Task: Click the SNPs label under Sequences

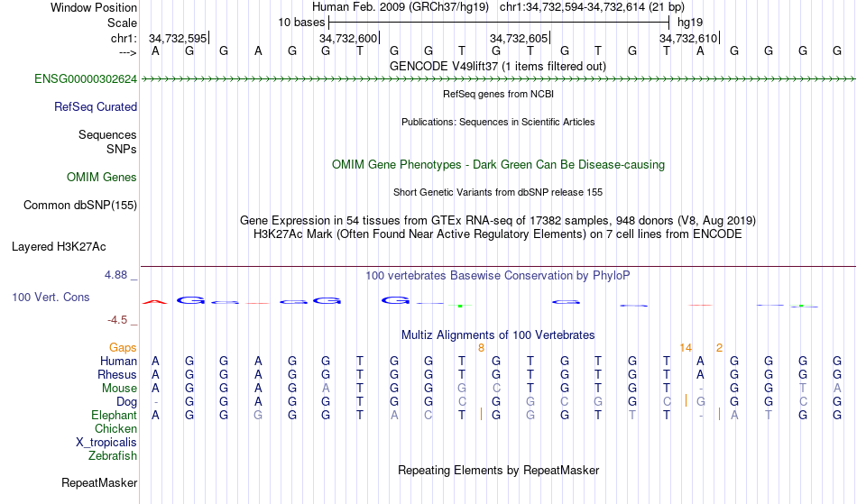Action: pyautogui.click(x=122, y=149)
